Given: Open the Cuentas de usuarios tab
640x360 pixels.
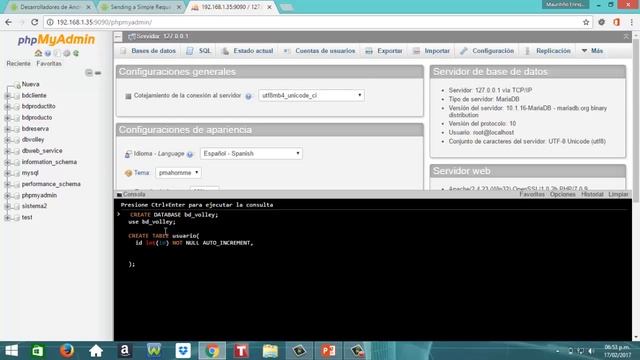Looking at the screenshot, I should point(320,51).
